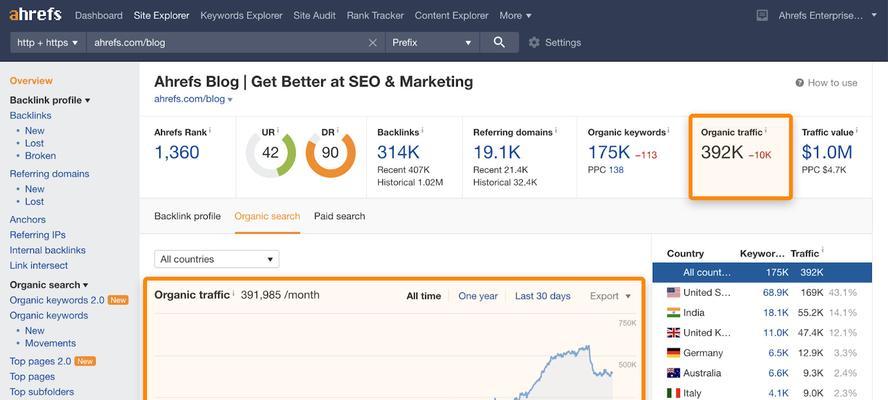Image resolution: width=888 pixels, height=400 pixels.
Task: Open Overview in the sidebar
Action: click(x=31, y=81)
